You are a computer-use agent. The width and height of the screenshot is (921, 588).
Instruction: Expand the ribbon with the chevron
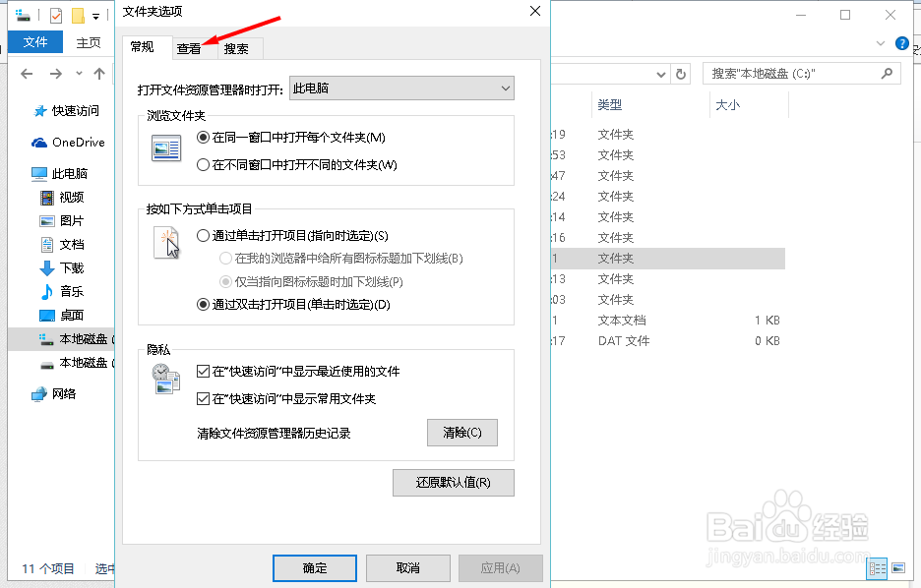880,43
